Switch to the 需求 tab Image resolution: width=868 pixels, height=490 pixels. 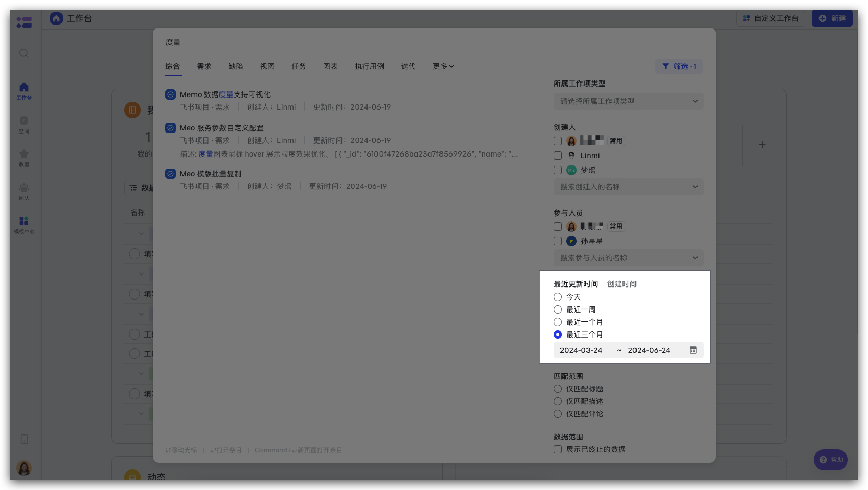click(x=204, y=66)
